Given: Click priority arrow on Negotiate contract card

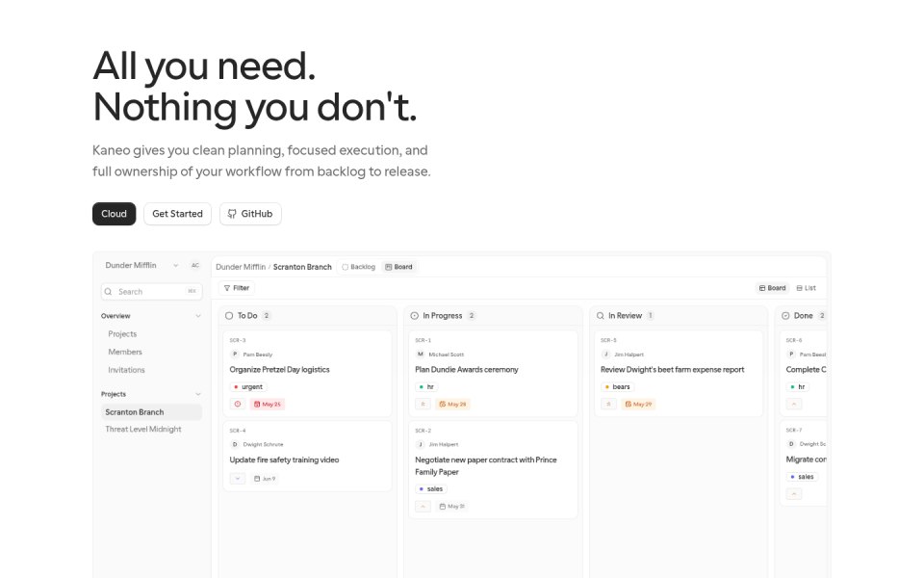Looking at the screenshot, I should click(x=423, y=506).
